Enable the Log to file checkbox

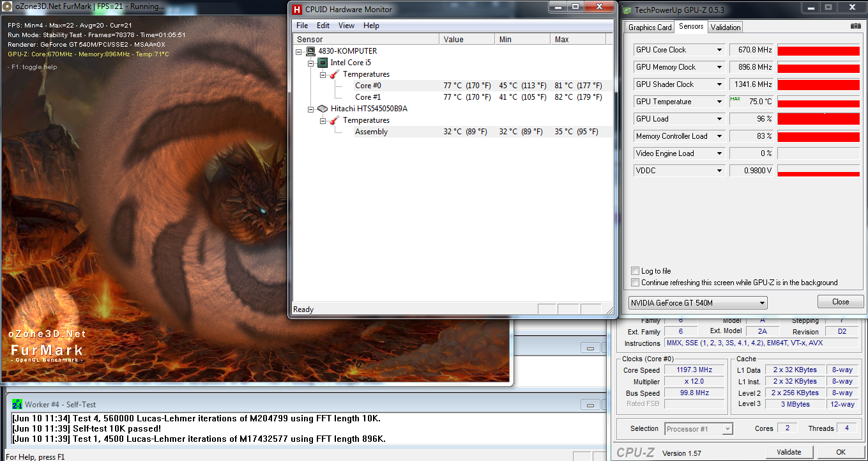(635, 271)
